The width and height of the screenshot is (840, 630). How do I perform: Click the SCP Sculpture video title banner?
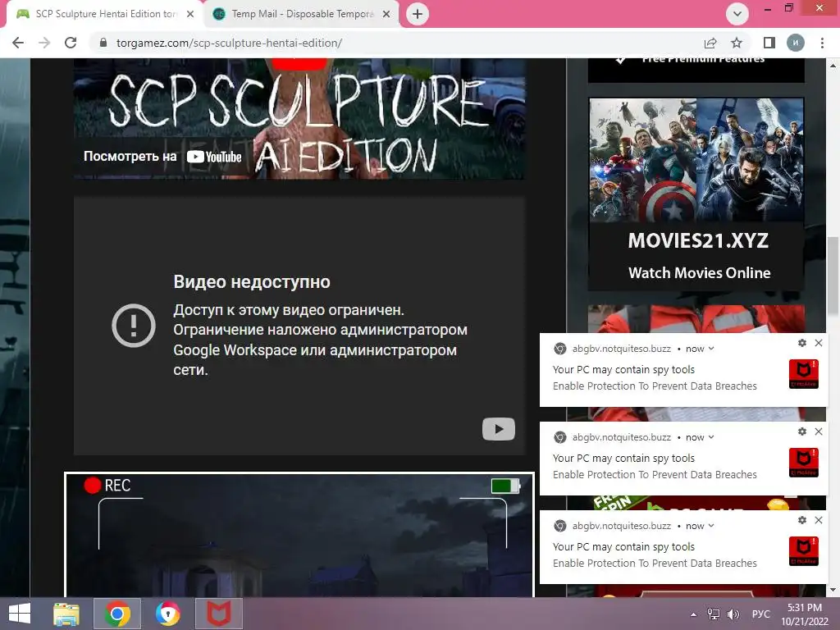[x=299, y=119]
